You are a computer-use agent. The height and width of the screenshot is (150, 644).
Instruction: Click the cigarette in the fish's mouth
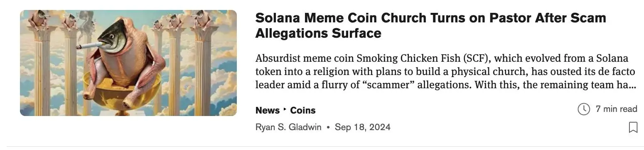tap(88, 45)
